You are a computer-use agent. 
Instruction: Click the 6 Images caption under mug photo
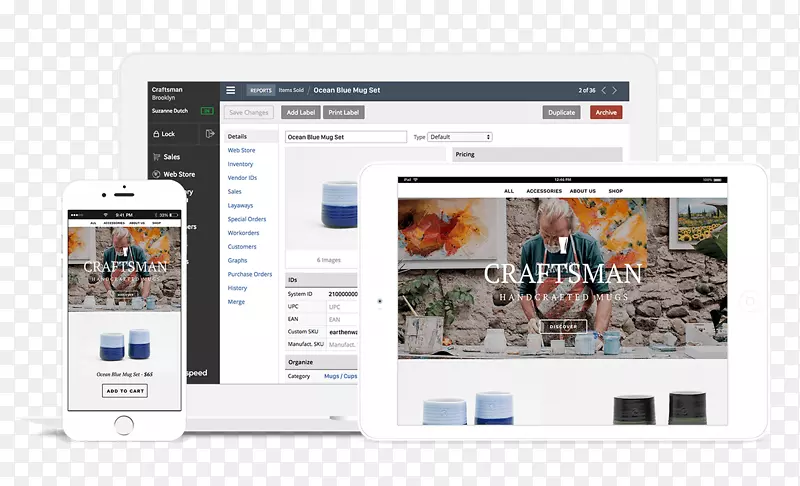(329, 260)
